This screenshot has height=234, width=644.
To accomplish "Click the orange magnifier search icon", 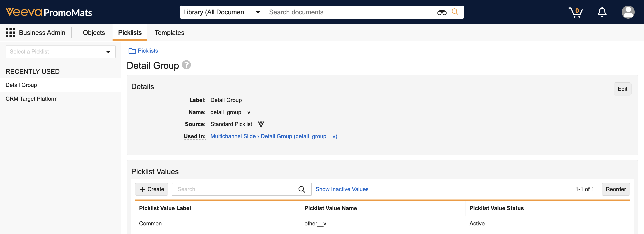I will [x=455, y=12].
